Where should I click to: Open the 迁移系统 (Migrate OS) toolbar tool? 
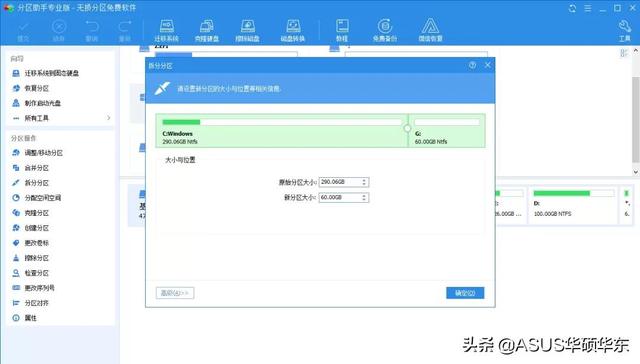point(167,31)
